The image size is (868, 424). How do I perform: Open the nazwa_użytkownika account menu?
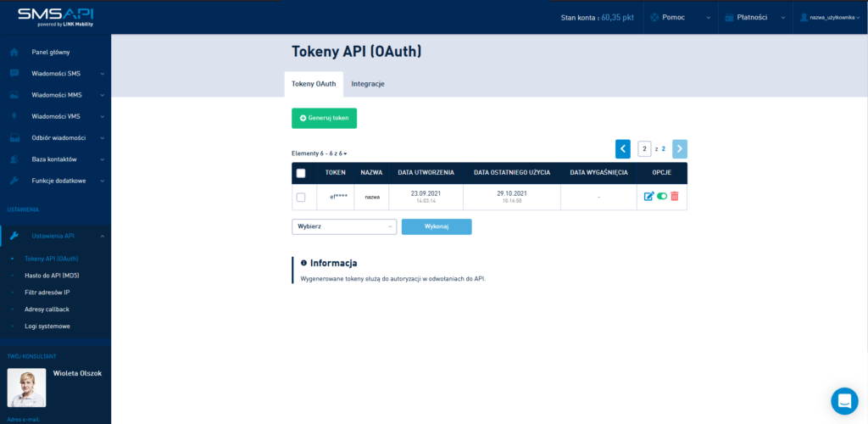tap(831, 17)
